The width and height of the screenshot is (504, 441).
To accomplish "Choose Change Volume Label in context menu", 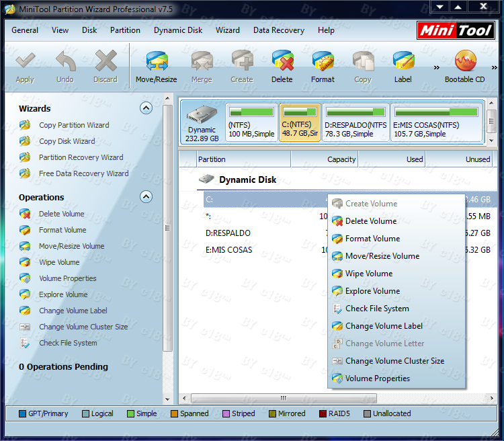I will click(396, 326).
